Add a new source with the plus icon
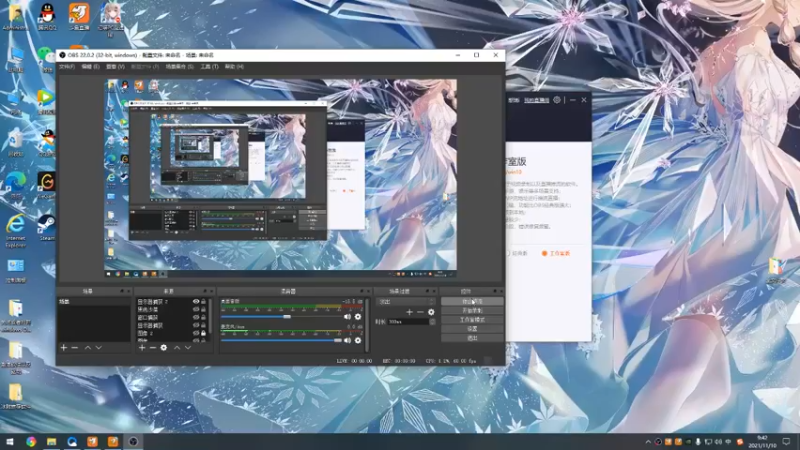 pyautogui.click(x=142, y=347)
